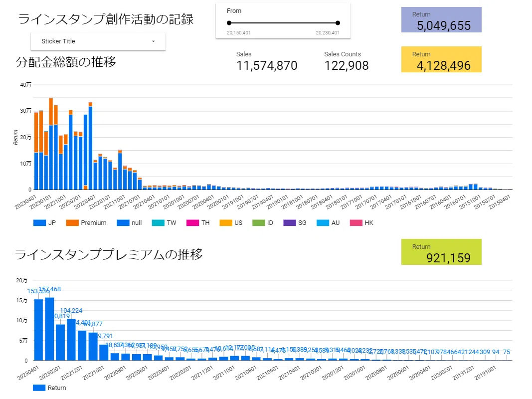
Task: Select the TW legend swatch
Action: [x=158, y=223]
